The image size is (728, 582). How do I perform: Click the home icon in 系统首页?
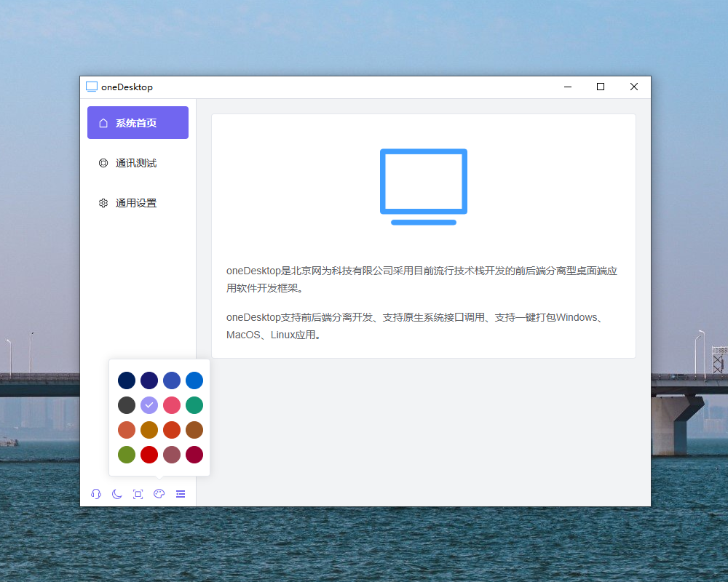coord(103,123)
